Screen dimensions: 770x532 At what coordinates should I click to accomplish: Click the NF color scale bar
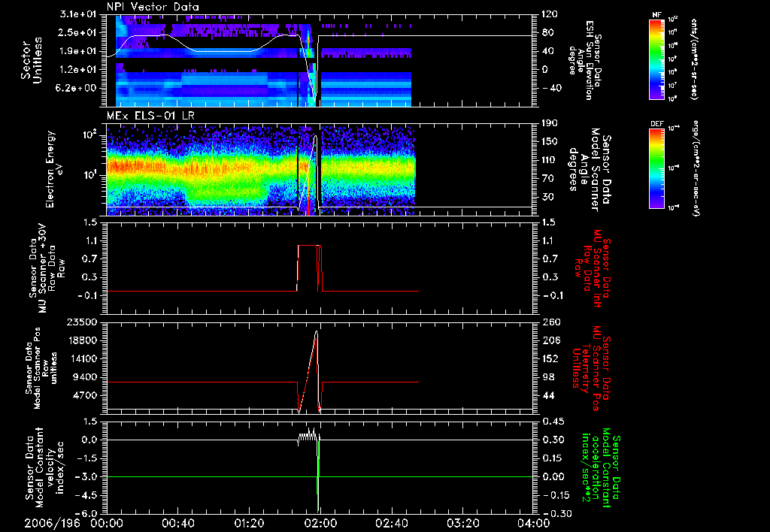coord(657,59)
